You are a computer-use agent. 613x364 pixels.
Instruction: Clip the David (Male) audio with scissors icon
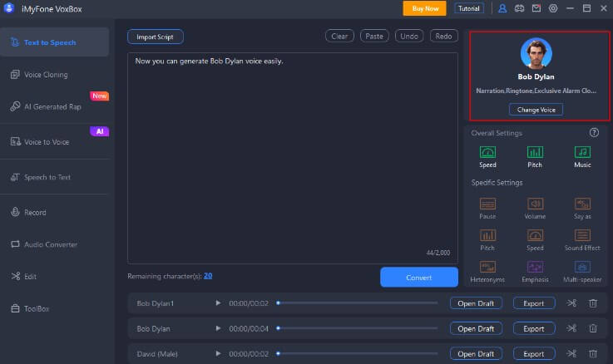571,354
